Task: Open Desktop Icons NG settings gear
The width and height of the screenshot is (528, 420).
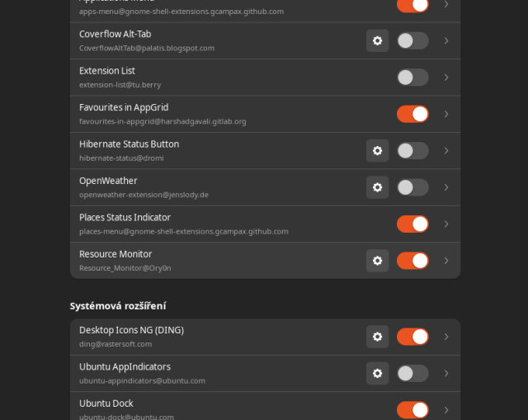Action: point(377,337)
